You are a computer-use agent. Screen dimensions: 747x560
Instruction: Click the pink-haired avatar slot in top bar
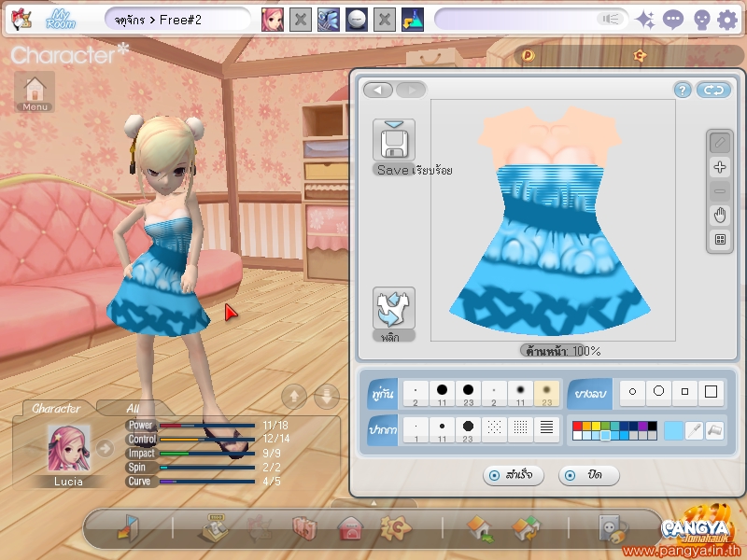coord(273,20)
